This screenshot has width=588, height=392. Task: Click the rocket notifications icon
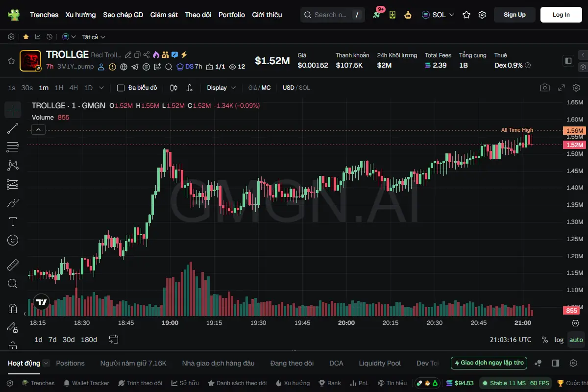[377, 15]
